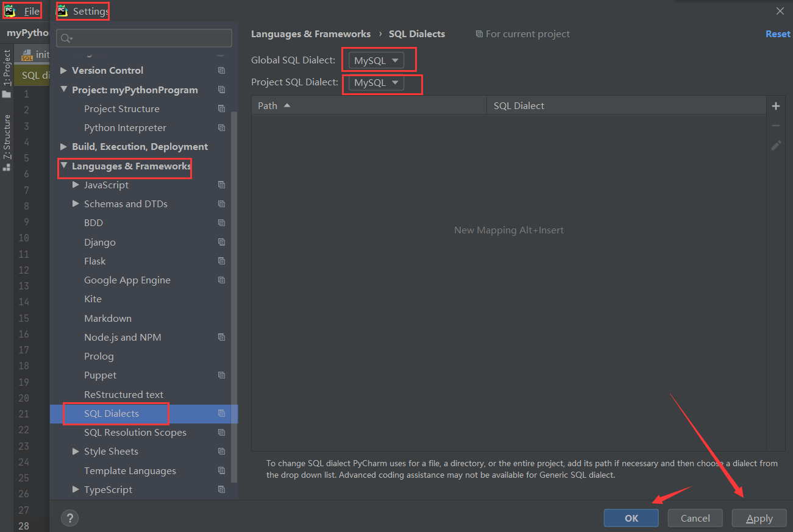The image size is (793, 532).
Task: Click the Cancel button
Action: [695, 518]
